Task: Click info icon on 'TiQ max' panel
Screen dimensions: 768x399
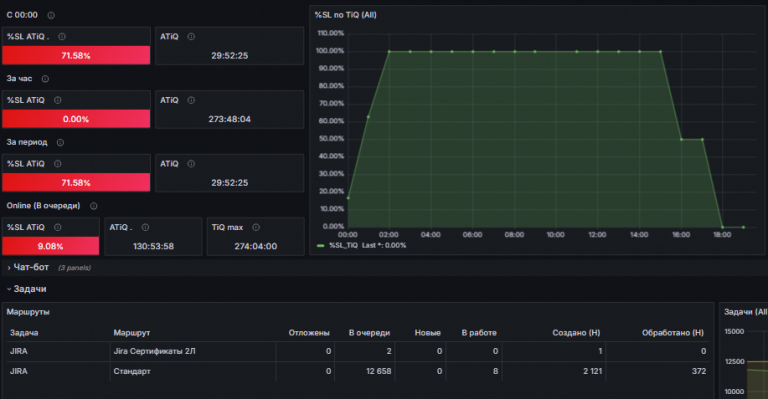Action: 256,227
